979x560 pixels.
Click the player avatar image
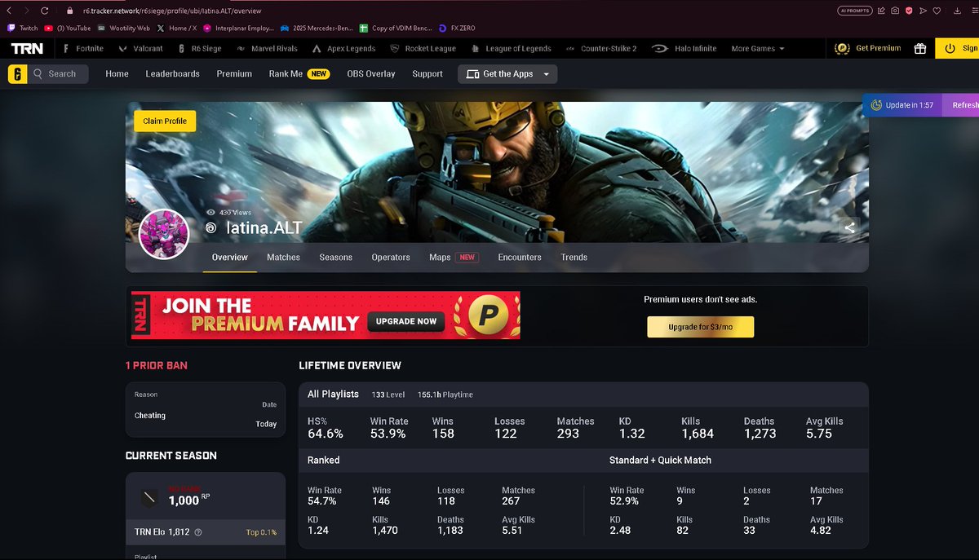coord(165,234)
